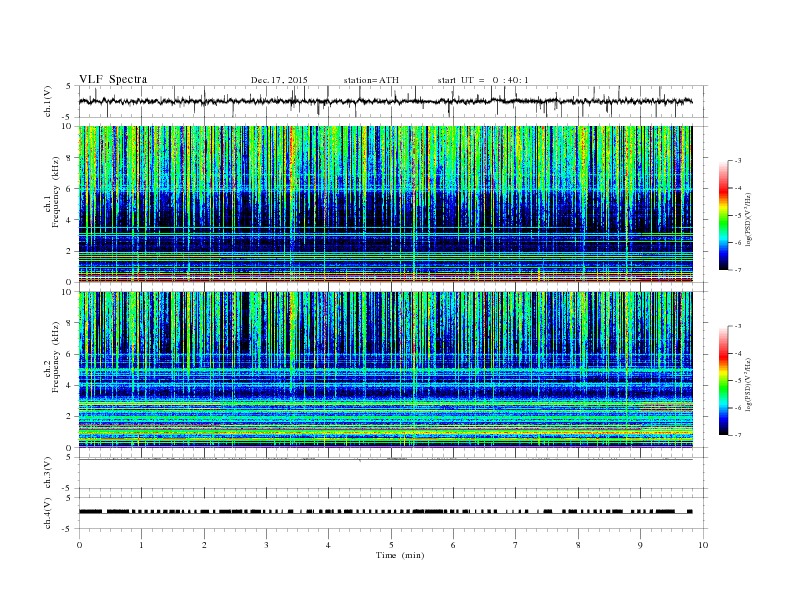
Task: Click the '10' tick on the time axis
Action: point(703,545)
